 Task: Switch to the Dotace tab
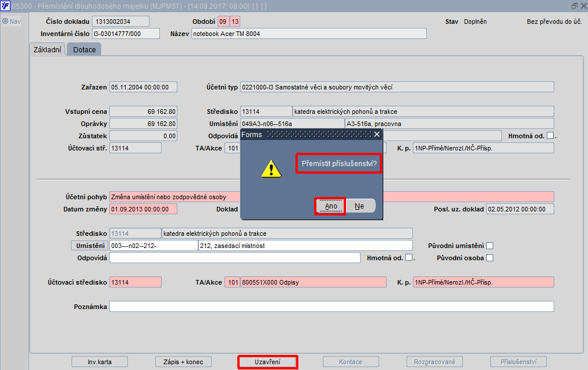pyautogui.click(x=84, y=49)
